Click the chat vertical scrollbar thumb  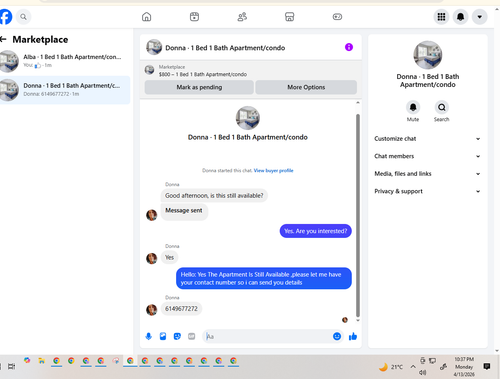click(358, 215)
